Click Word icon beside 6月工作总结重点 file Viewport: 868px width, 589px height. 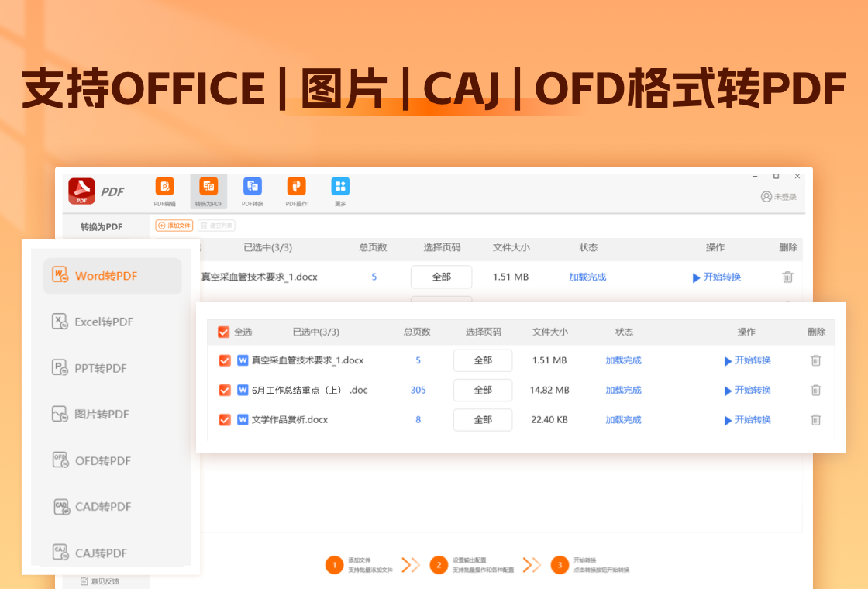243,390
